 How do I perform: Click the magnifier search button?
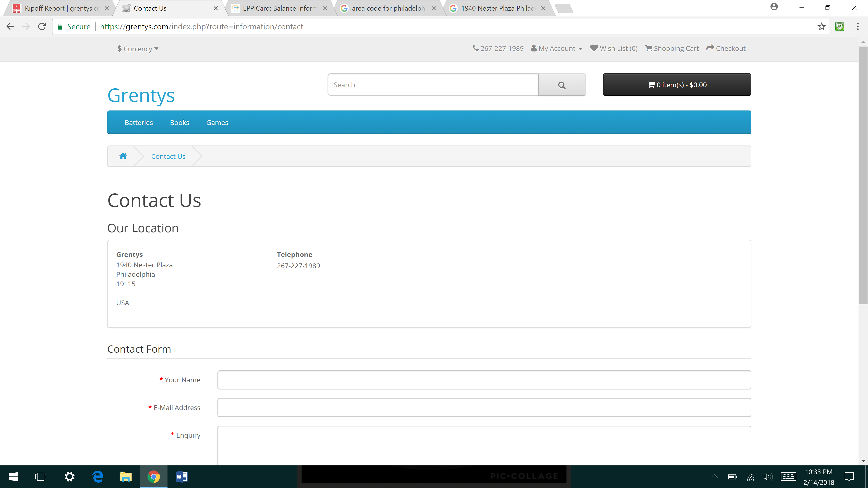coord(562,85)
